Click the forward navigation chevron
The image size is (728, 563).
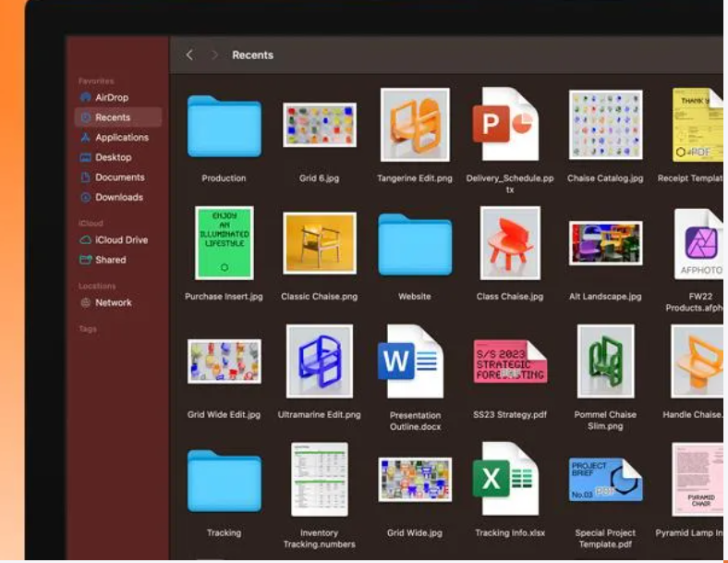point(214,55)
